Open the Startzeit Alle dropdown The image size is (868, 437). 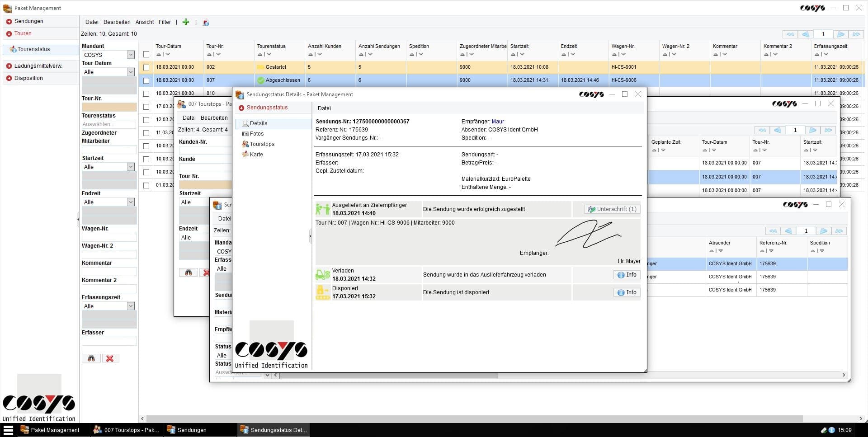(130, 167)
